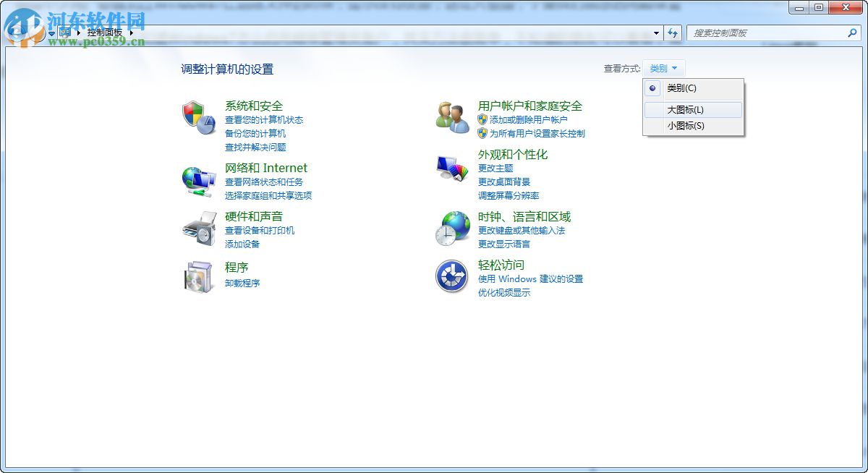Click the 网络和 Internet icon

[197, 181]
